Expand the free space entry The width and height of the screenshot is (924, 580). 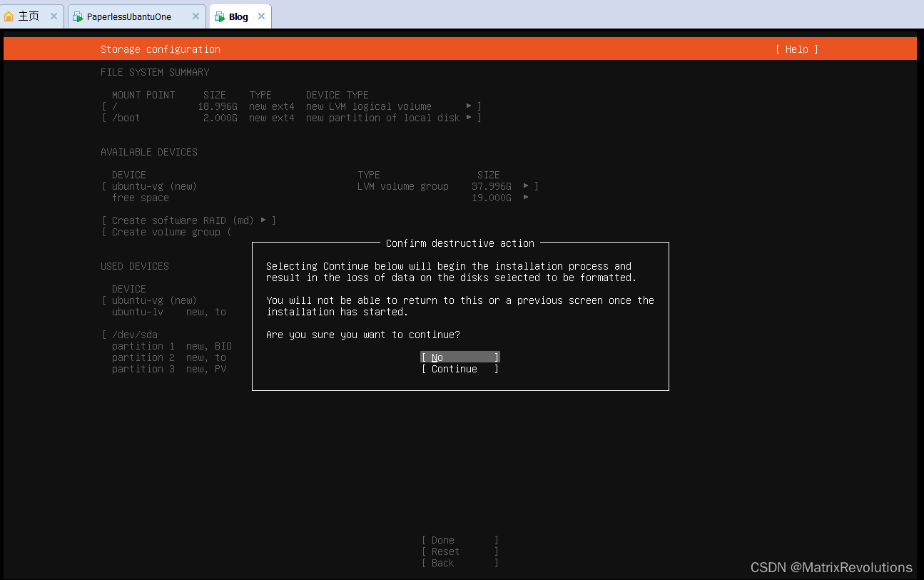click(525, 198)
